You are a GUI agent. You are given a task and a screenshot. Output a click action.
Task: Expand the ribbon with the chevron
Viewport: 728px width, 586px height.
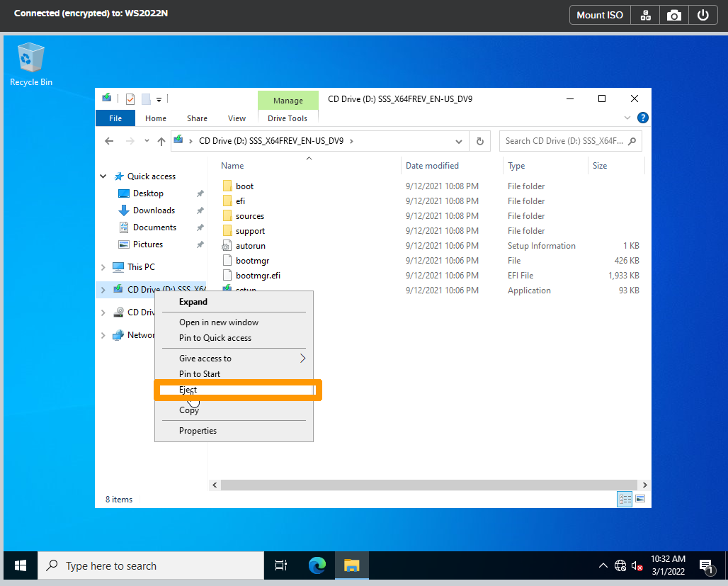(x=627, y=118)
